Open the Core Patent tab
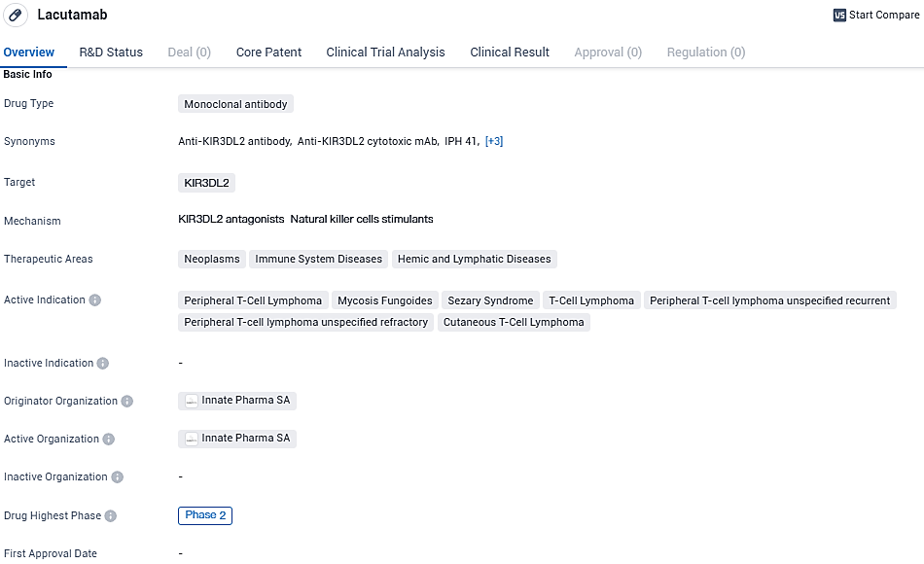The image size is (924, 564). coord(268,53)
